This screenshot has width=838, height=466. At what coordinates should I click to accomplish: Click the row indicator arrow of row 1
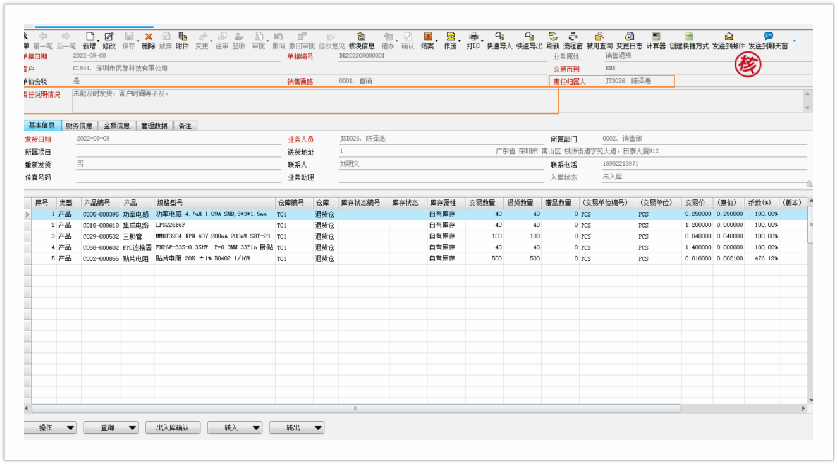click(27, 214)
